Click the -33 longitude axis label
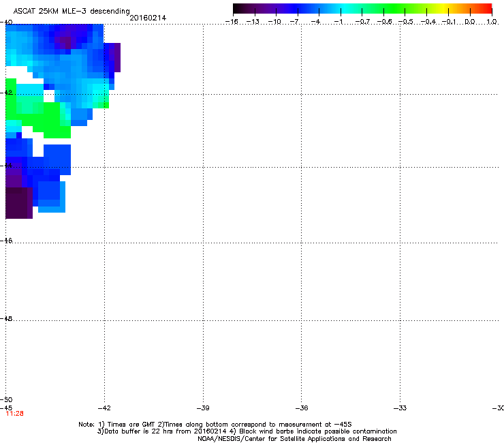Viewport: 504px width, 443px height. click(x=400, y=408)
